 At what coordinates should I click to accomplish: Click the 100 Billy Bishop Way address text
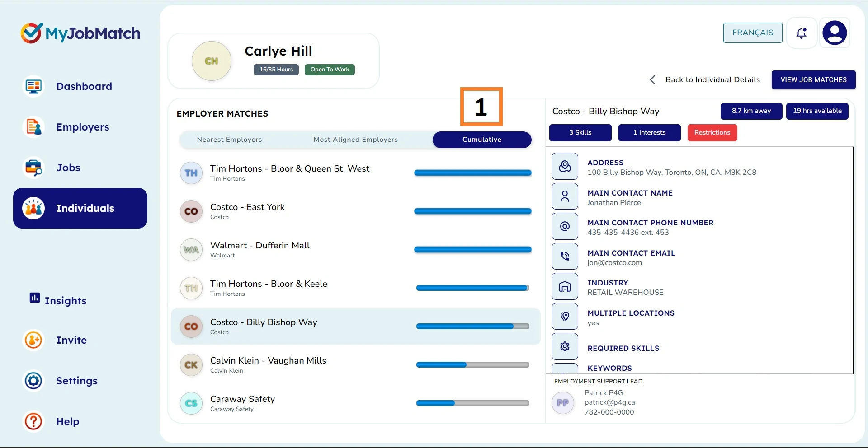(672, 173)
